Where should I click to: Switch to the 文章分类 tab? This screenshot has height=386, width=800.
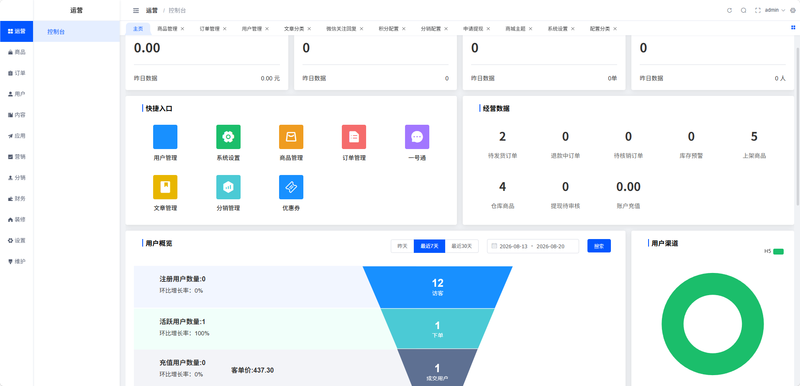coord(294,29)
